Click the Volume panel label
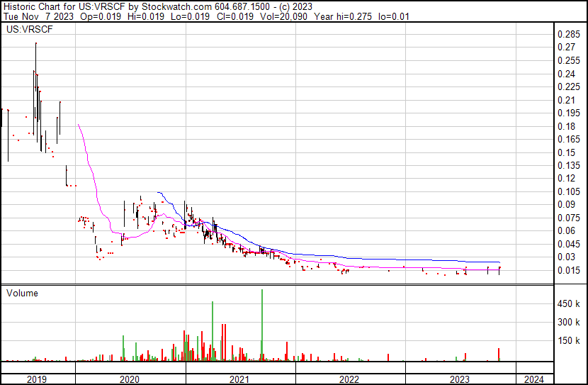Image resolution: width=588 pixels, height=385 pixels. point(22,293)
